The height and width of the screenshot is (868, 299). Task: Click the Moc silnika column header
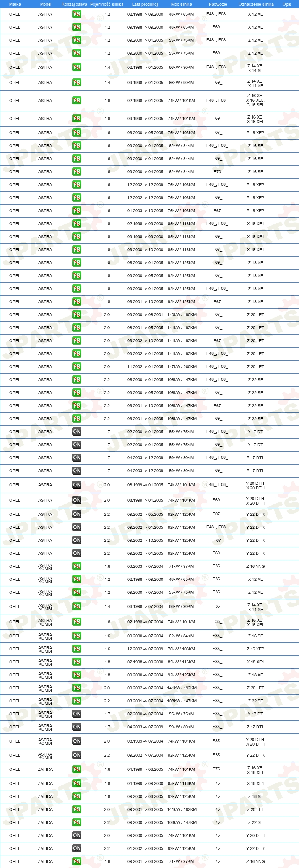pyautogui.click(x=182, y=4)
